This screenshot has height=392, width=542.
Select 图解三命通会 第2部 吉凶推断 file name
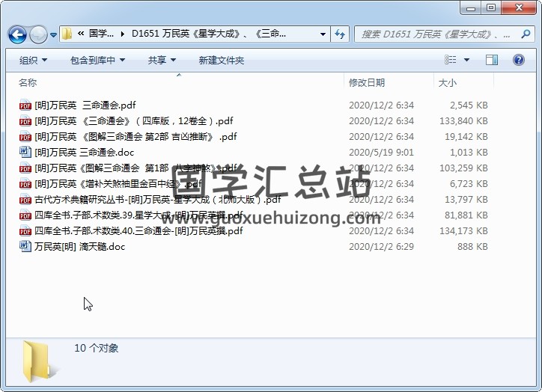135,137
